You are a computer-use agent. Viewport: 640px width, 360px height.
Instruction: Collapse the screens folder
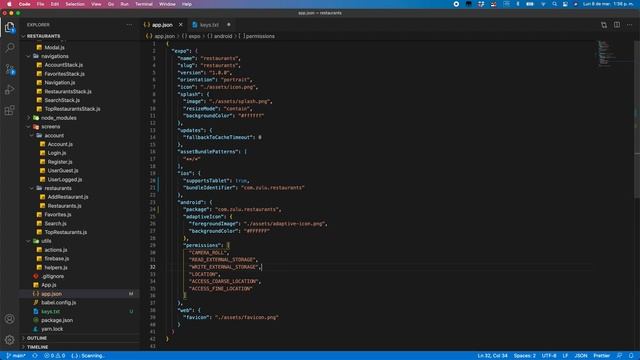coord(50,127)
